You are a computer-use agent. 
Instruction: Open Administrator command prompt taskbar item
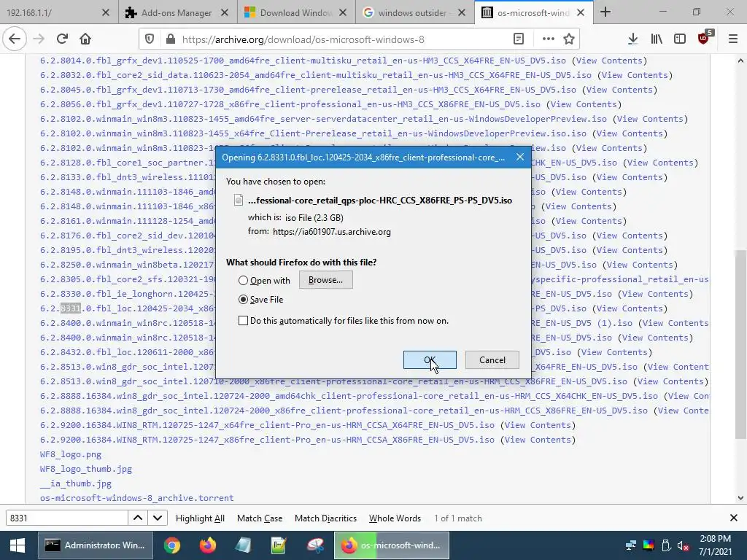pos(96,545)
